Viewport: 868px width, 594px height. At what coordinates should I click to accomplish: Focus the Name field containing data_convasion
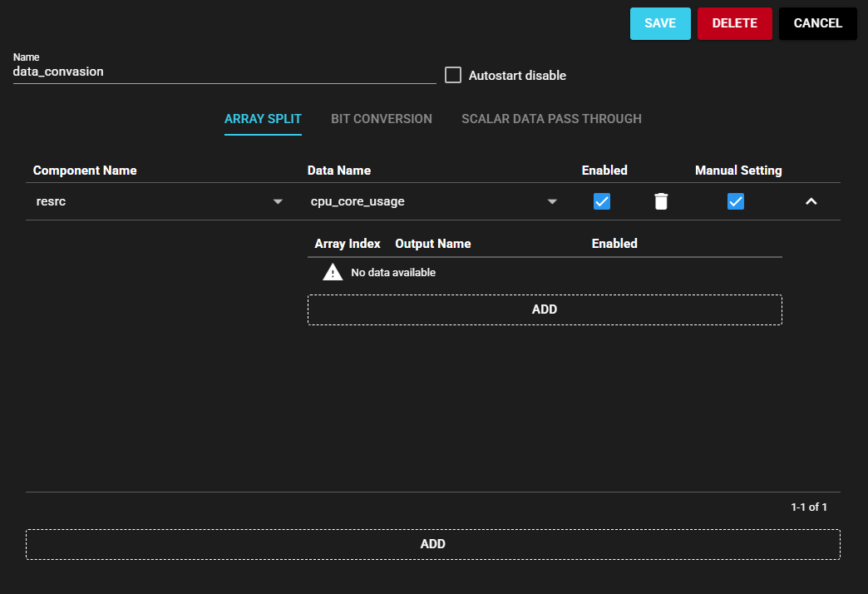224,72
